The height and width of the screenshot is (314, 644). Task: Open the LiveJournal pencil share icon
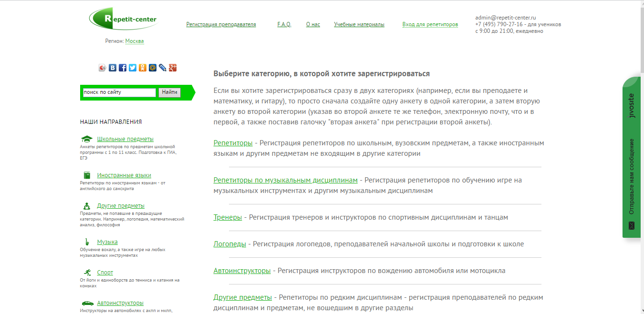[x=163, y=68]
